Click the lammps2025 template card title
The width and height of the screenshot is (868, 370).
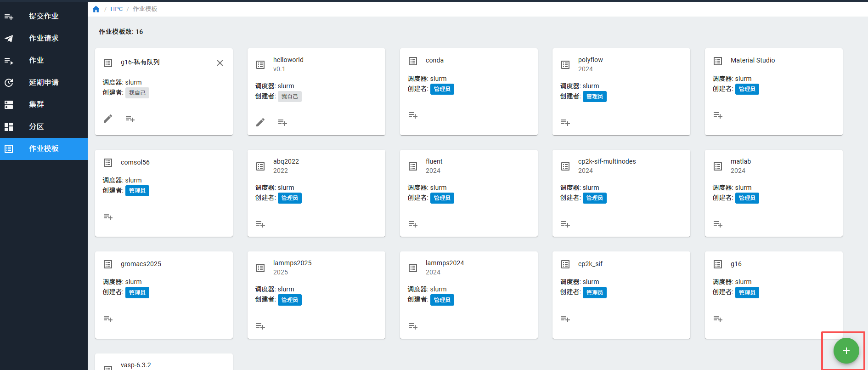[292, 263]
